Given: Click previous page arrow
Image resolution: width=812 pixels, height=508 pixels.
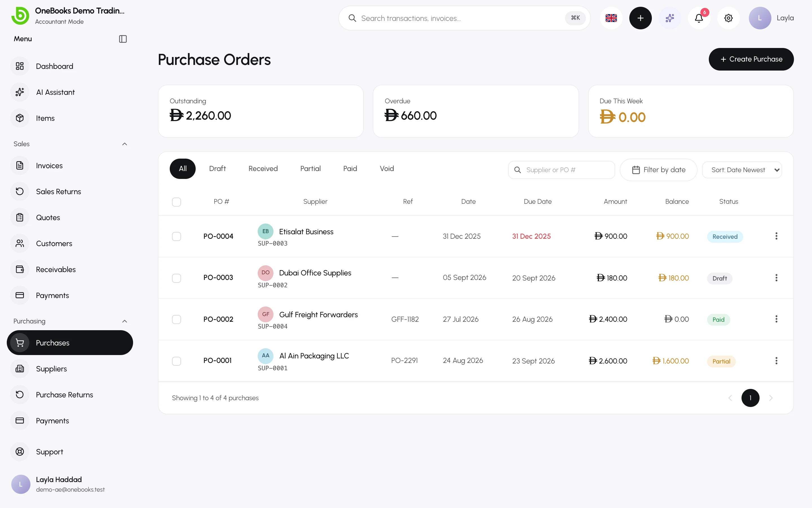Looking at the screenshot, I should click(730, 398).
